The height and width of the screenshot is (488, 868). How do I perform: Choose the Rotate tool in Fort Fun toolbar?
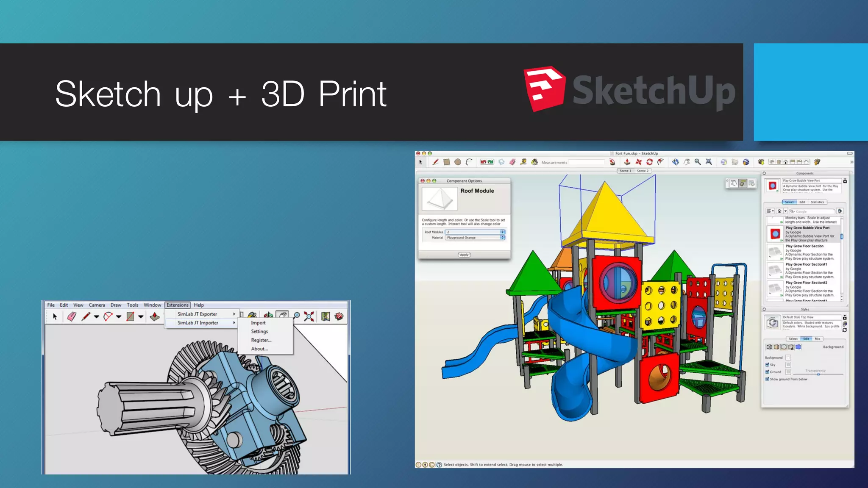(649, 162)
